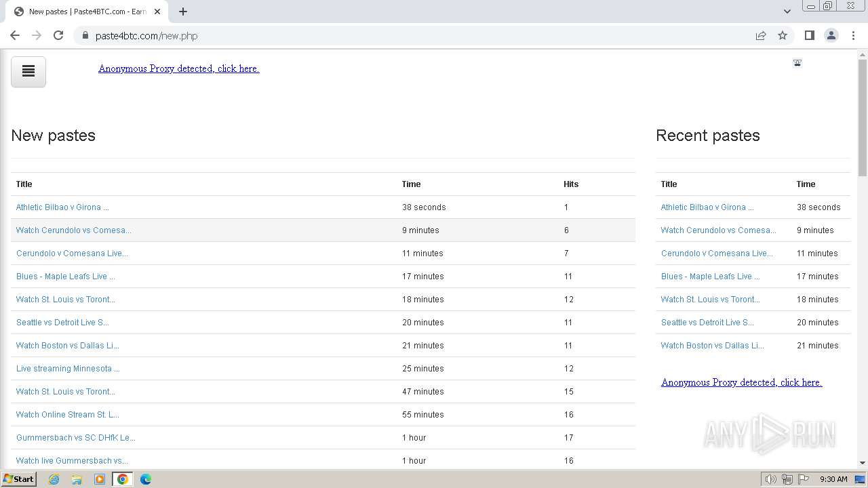The image size is (868, 488).
Task: Click sidebar Anonymous Proxy detected link
Action: coord(741,382)
